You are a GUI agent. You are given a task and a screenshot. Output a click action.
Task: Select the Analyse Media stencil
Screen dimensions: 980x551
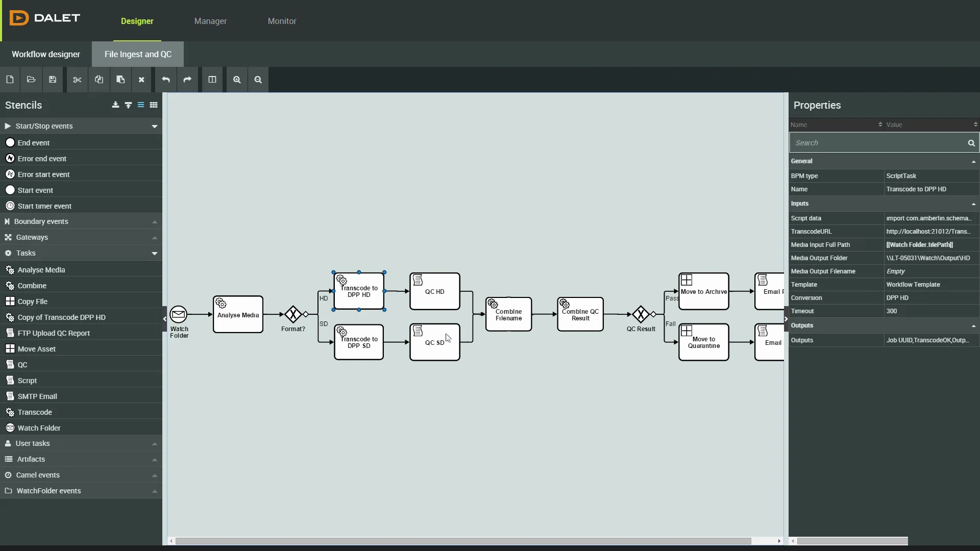tap(42, 269)
